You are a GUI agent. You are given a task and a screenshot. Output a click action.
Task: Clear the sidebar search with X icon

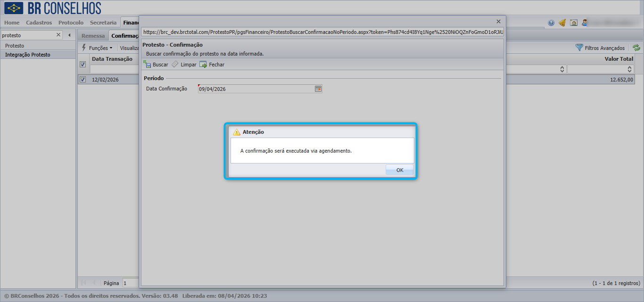(x=58, y=35)
